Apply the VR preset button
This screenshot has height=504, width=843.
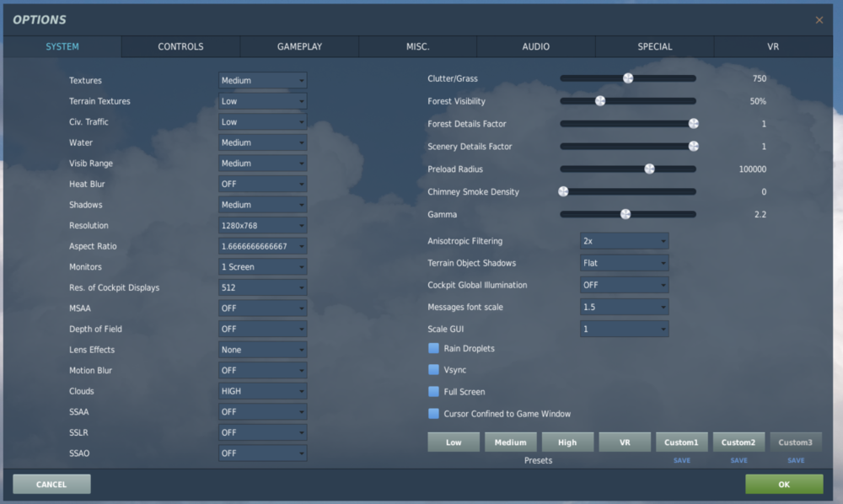624,442
